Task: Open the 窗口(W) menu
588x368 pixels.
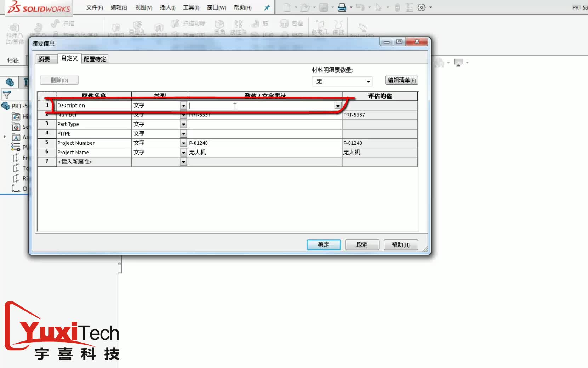Action: (217, 7)
